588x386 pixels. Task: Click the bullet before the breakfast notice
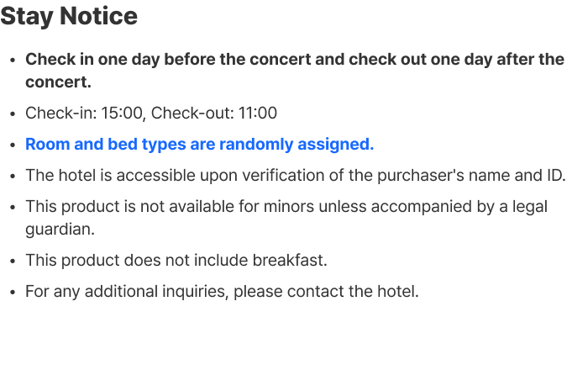pyautogui.click(x=12, y=261)
